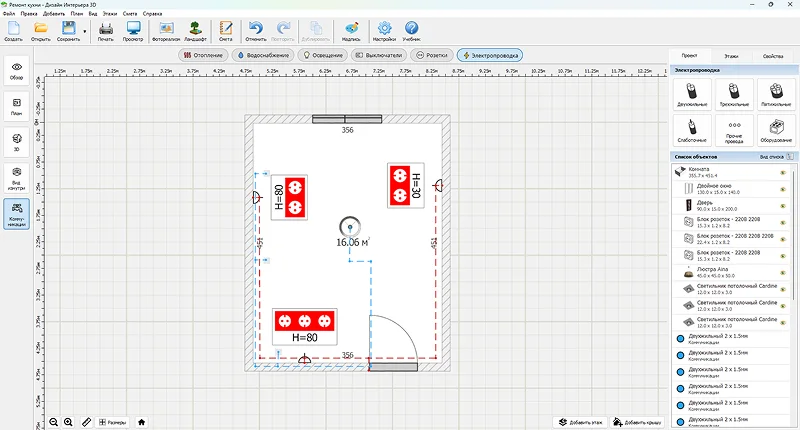Open the Ландшафт tool
Screen dimensions: 800x430
pyautogui.click(x=195, y=31)
